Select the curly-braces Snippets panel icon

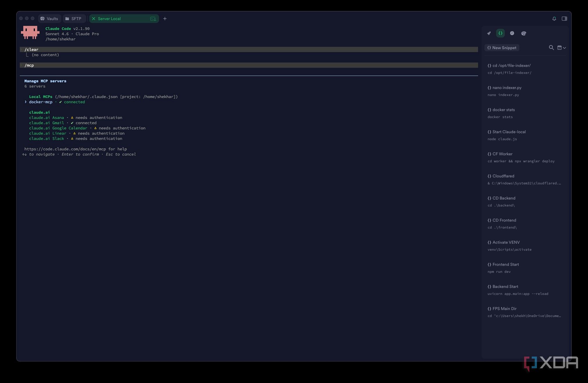(500, 33)
